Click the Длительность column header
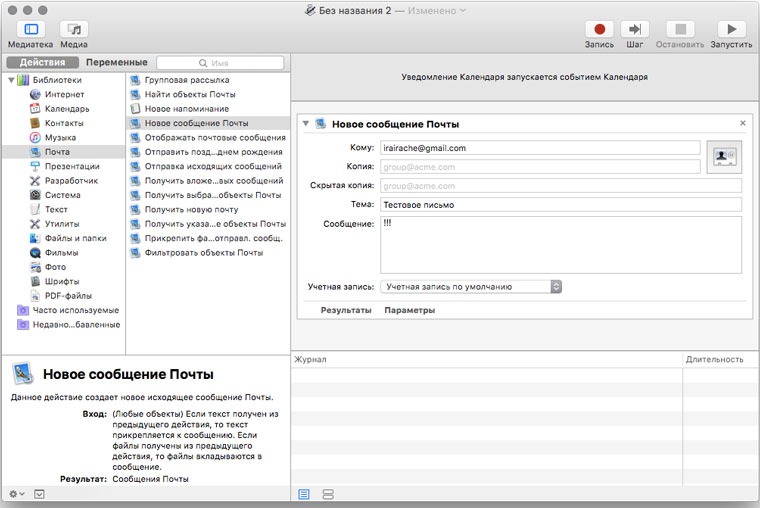The image size is (760, 508). 720,359
